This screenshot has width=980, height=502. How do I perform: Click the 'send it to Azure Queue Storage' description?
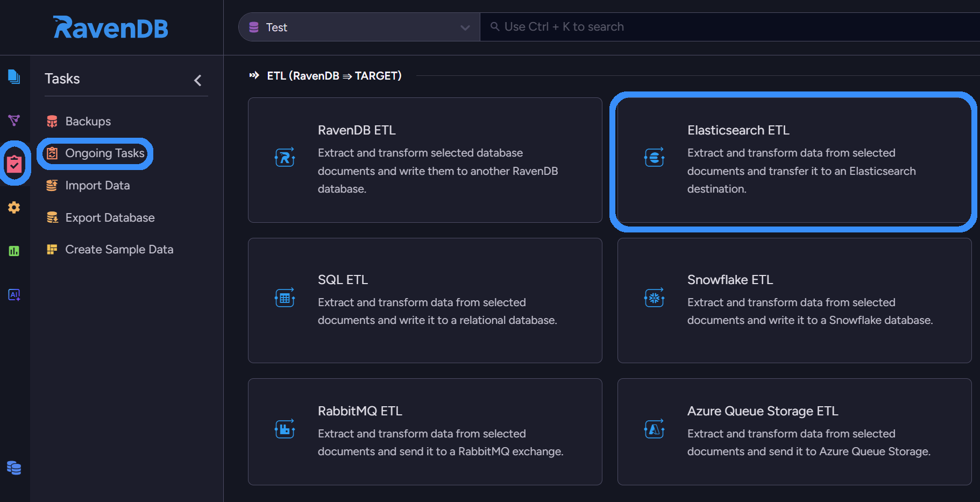click(809, 443)
